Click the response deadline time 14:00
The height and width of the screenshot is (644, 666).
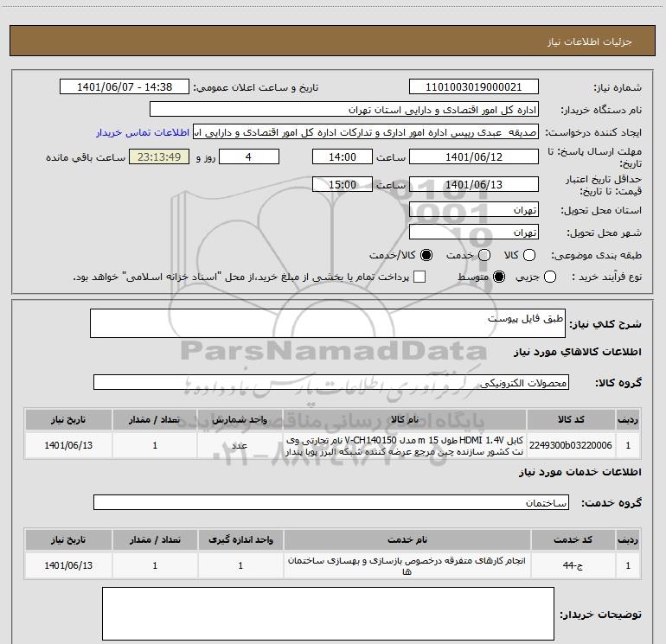(x=343, y=156)
